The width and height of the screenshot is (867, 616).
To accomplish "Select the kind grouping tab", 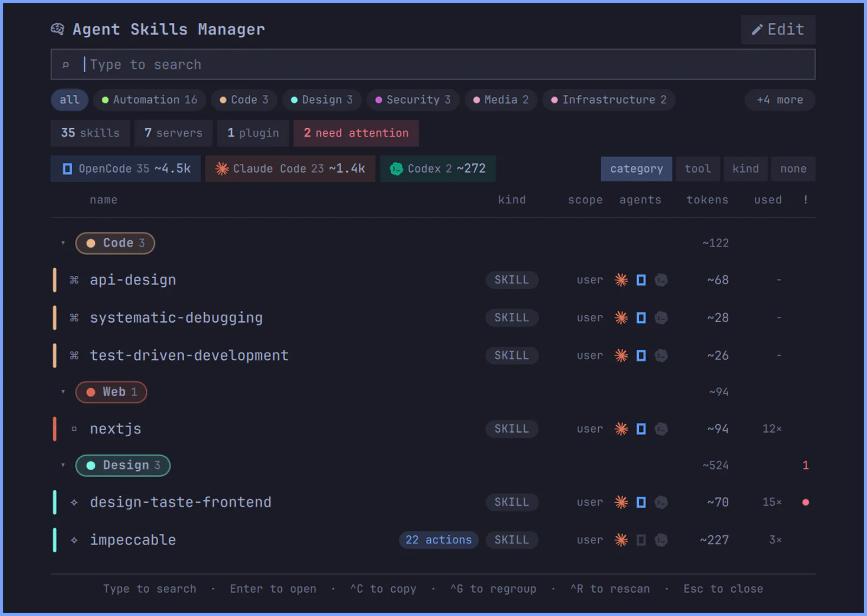I will pyautogui.click(x=746, y=169).
